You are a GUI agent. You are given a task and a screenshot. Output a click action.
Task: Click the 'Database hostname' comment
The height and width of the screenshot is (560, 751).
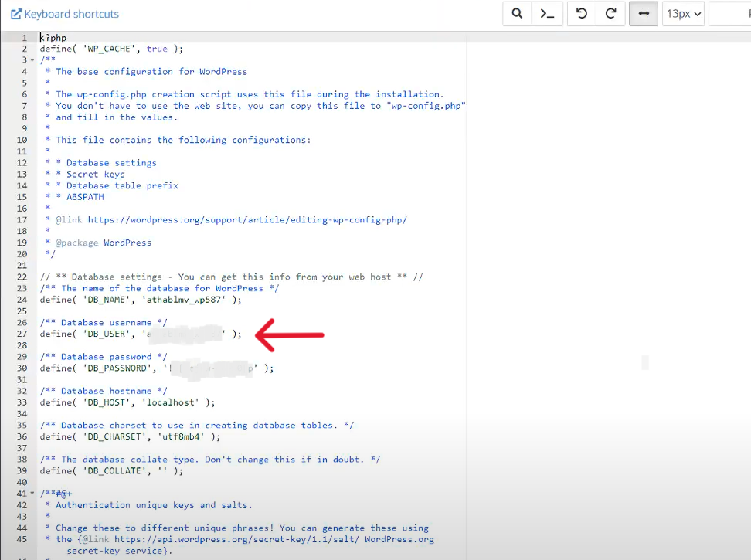[104, 391]
